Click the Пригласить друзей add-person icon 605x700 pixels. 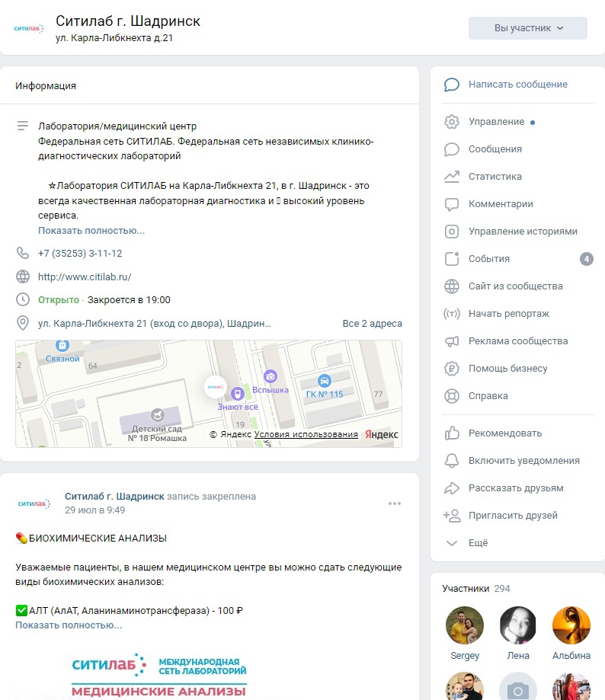451,516
